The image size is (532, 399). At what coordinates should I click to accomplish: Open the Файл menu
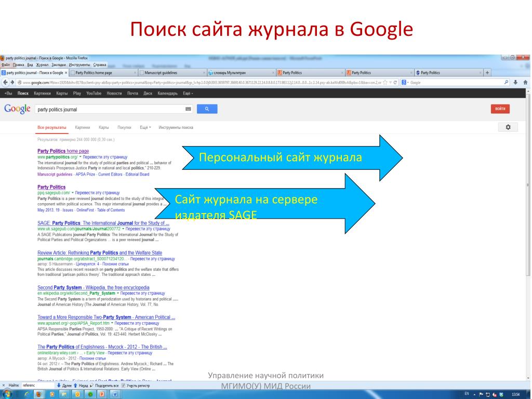[x=5, y=64]
